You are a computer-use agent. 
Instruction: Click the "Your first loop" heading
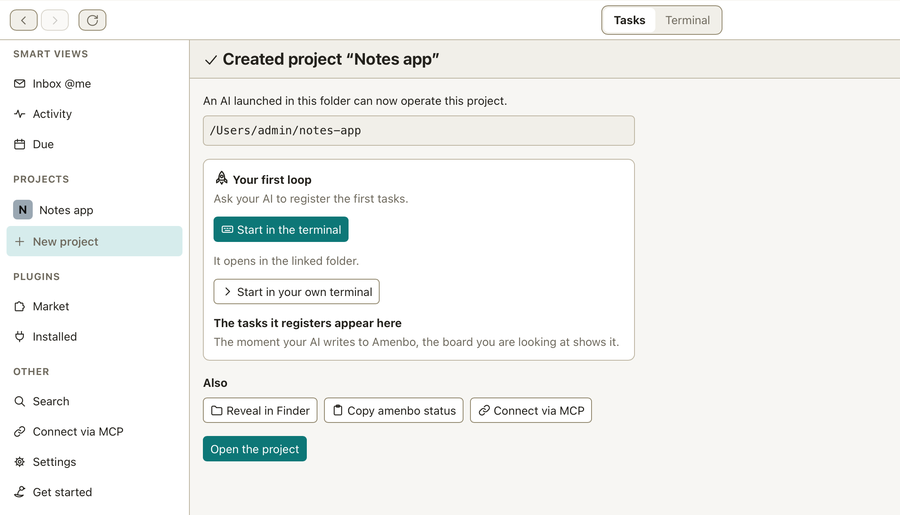point(272,180)
